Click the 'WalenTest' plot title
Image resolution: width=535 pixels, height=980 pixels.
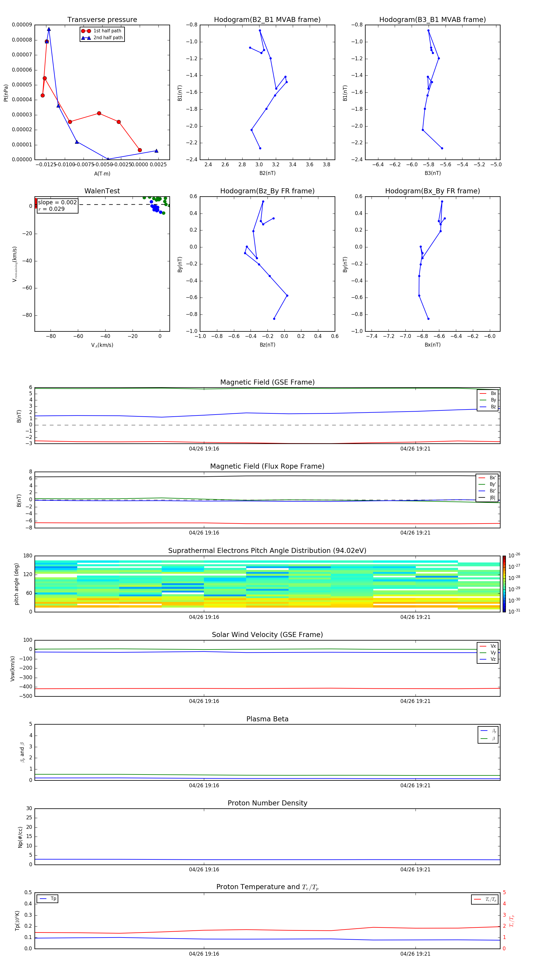click(x=102, y=191)
